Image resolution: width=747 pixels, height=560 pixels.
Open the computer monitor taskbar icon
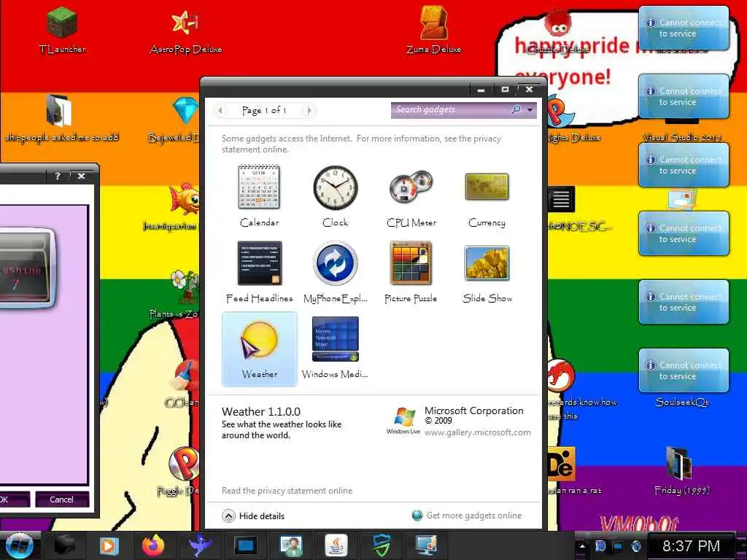pyautogui.click(x=426, y=545)
